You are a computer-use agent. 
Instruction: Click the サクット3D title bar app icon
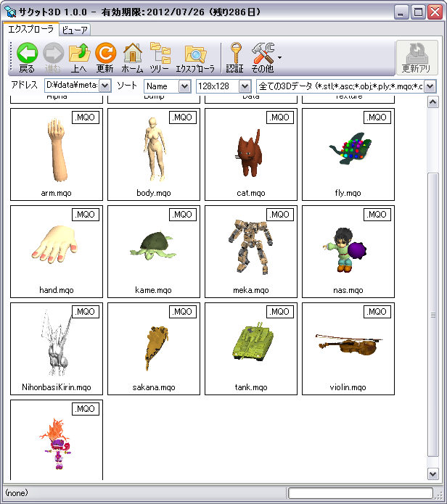coord(10,12)
